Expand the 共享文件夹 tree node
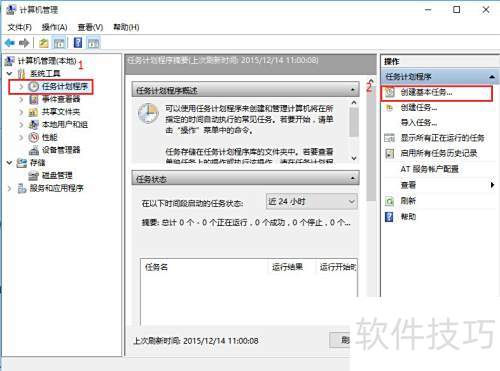This screenshot has height=371, width=500. pos(21,112)
